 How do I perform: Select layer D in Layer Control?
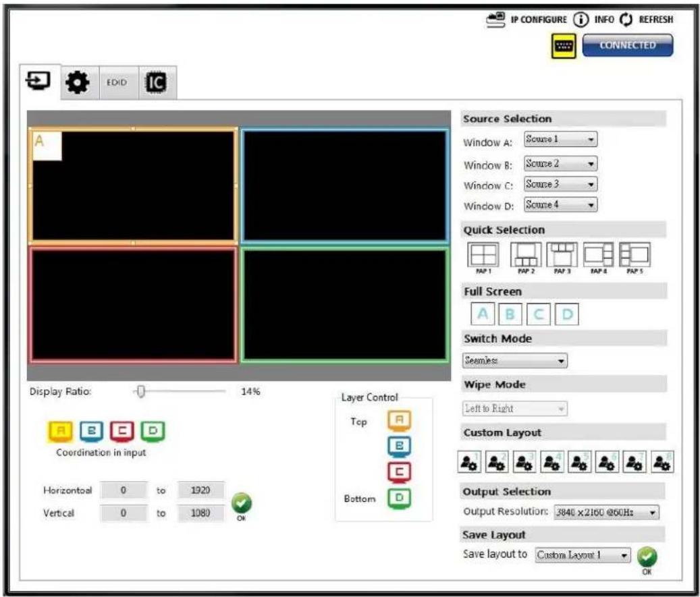[x=399, y=499]
